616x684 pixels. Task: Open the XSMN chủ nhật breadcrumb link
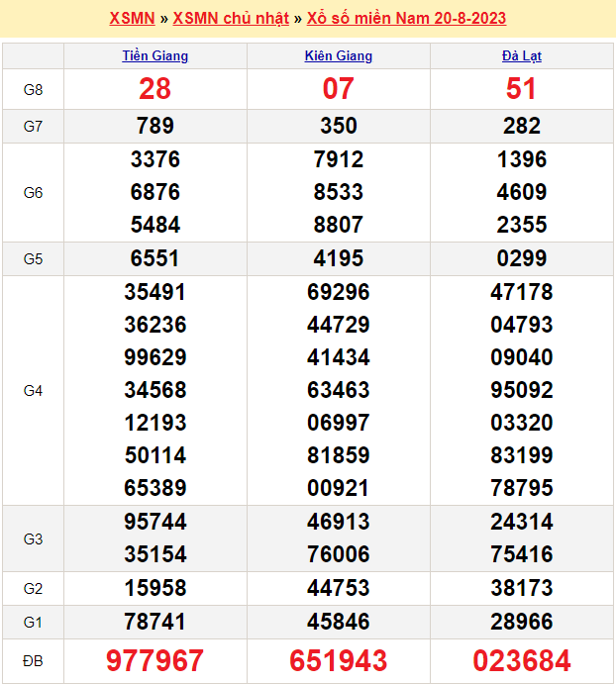pyautogui.click(x=231, y=19)
